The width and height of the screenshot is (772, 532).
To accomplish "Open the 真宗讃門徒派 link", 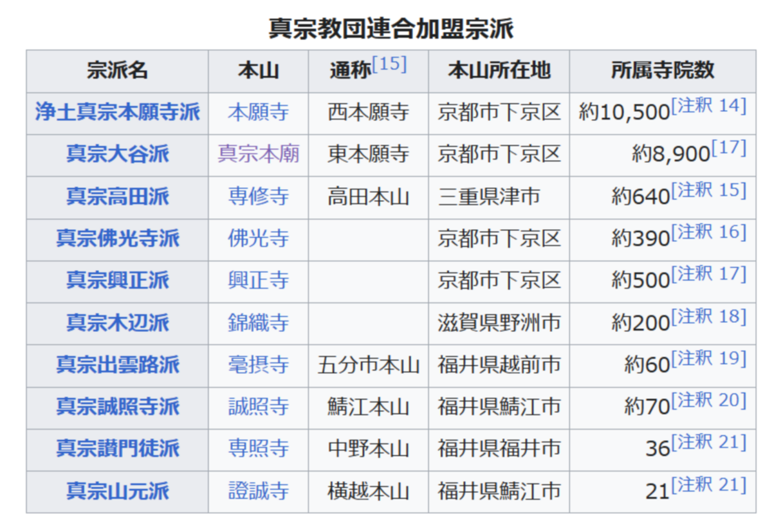I will [117, 448].
